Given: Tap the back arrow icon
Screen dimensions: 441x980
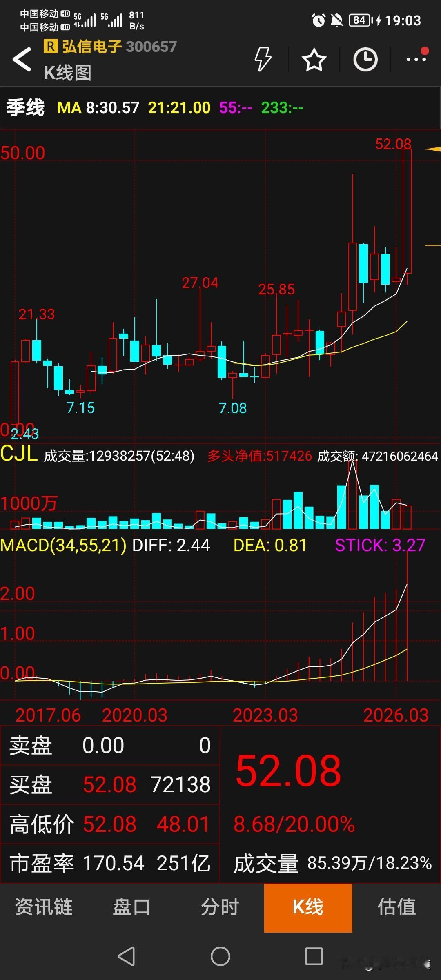Looking at the screenshot, I should point(22,59).
